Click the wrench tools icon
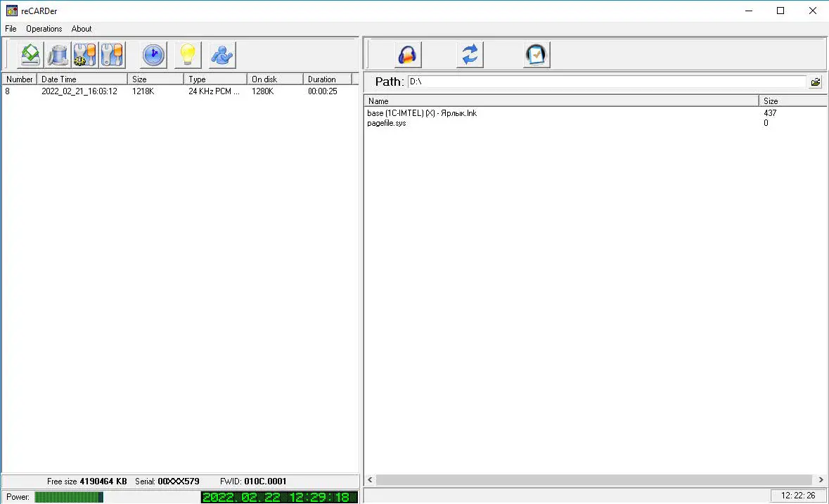Image resolution: width=829 pixels, height=504 pixels. tap(112, 54)
